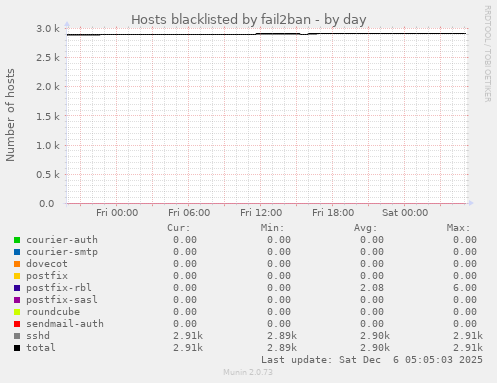Select the 'total' legend label
The width and height of the screenshot is (497, 383).
(41, 348)
